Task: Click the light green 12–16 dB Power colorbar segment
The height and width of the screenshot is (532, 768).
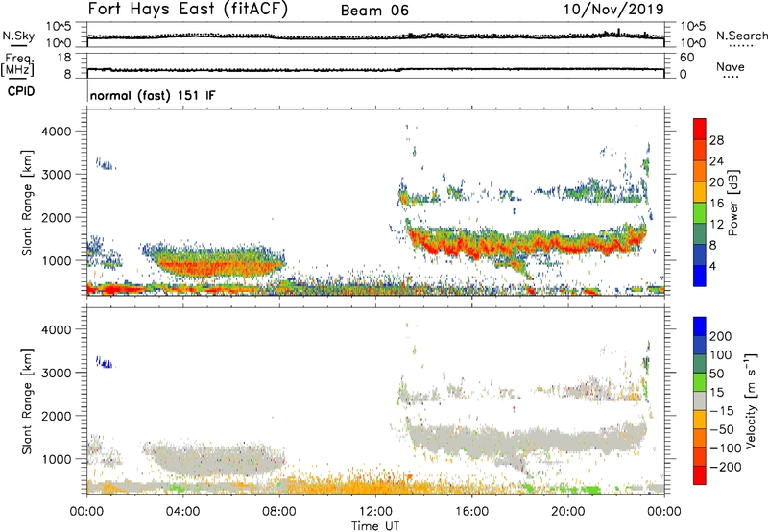Action: point(700,212)
